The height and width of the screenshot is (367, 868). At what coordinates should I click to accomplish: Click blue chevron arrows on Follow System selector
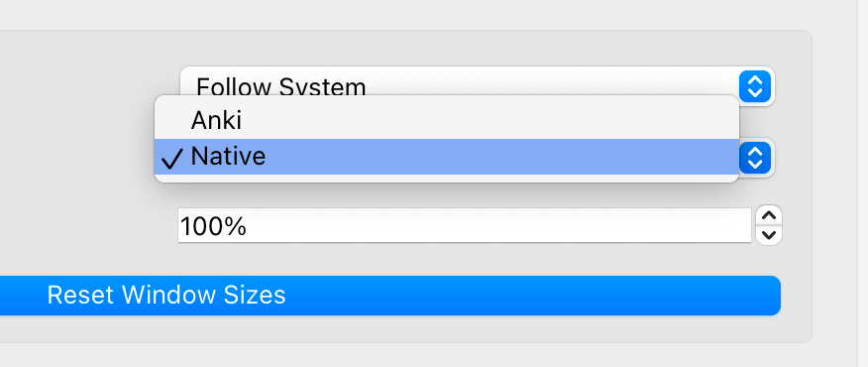[x=755, y=86]
